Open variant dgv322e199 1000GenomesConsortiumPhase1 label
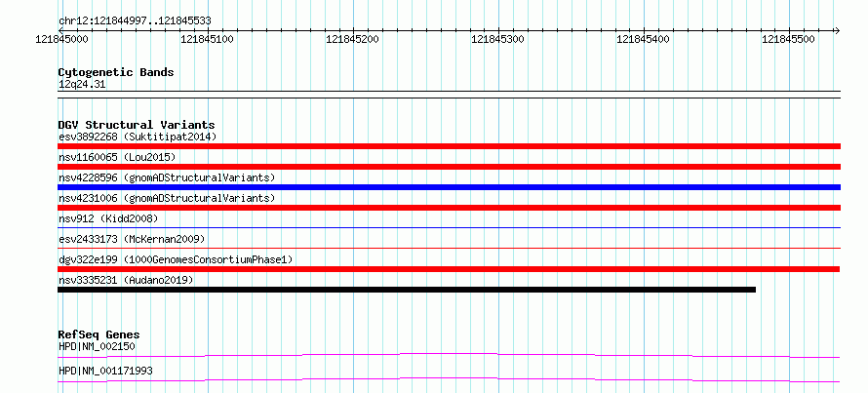The width and height of the screenshot is (868, 393). tap(176, 259)
